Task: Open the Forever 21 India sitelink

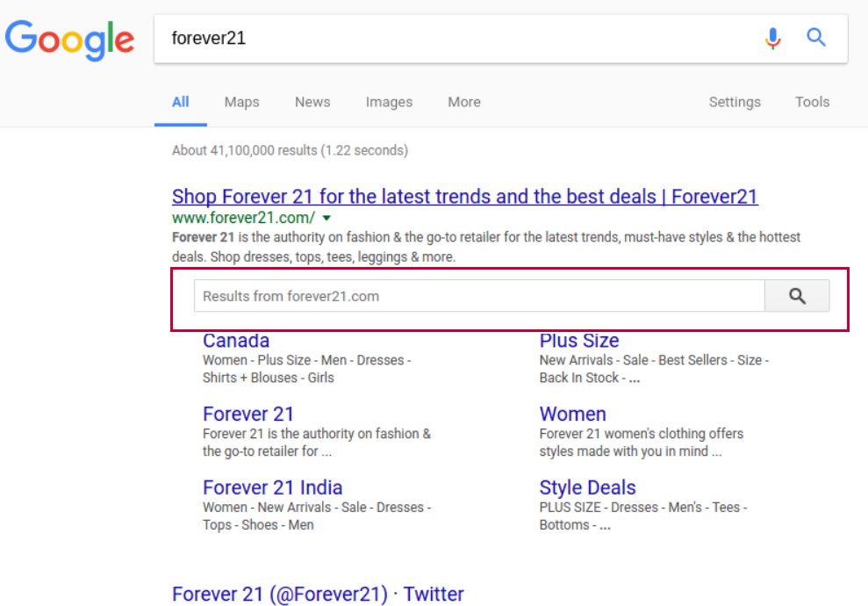Action: [272, 487]
